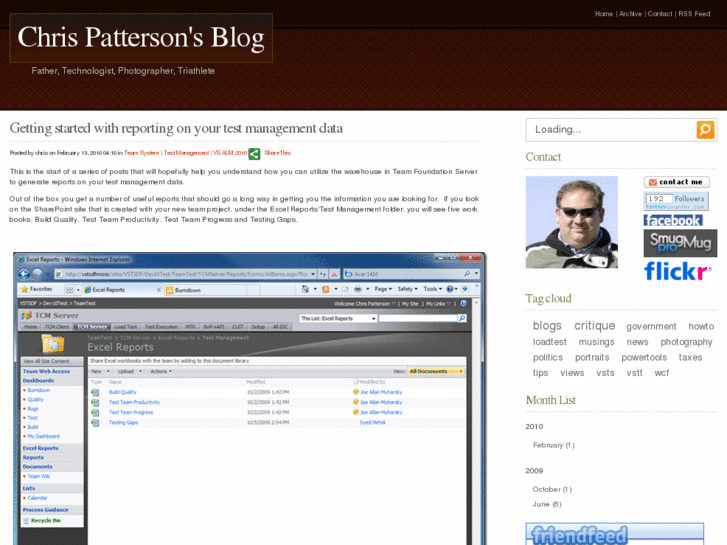Viewport: 727px width, 545px height.
Task: Select the critique tag
Action: coord(594,326)
